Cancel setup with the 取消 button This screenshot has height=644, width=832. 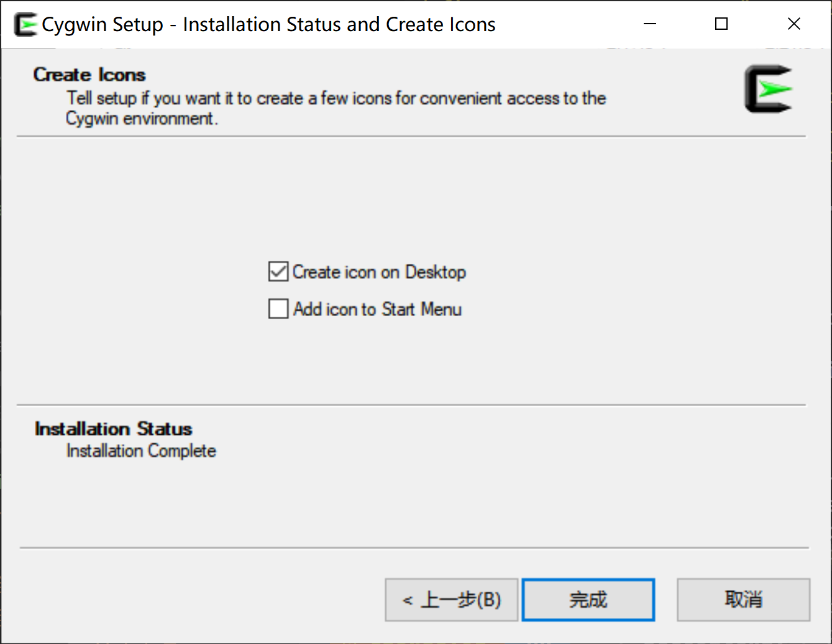tap(743, 599)
